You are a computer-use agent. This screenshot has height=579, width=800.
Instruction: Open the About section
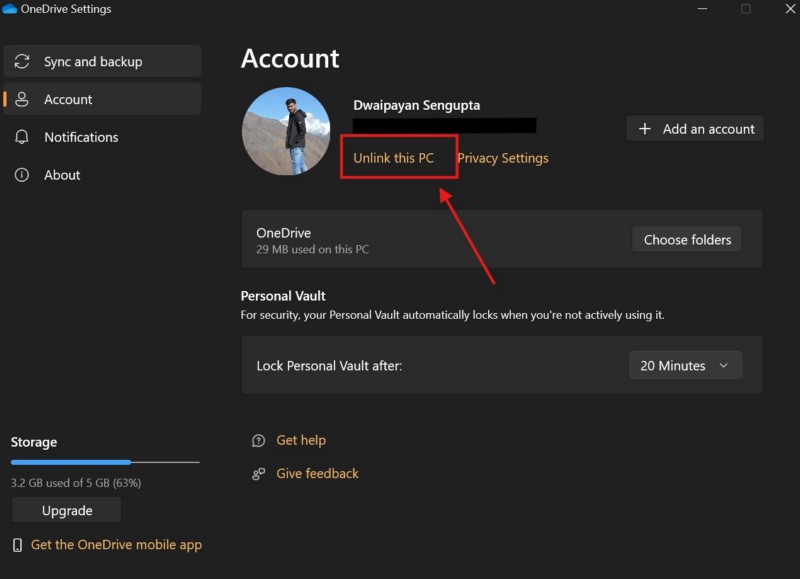tap(60, 175)
